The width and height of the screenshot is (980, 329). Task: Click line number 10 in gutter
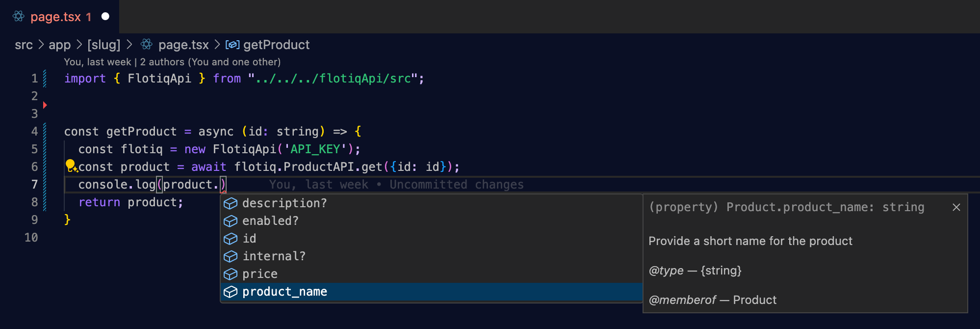coord(31,238)
